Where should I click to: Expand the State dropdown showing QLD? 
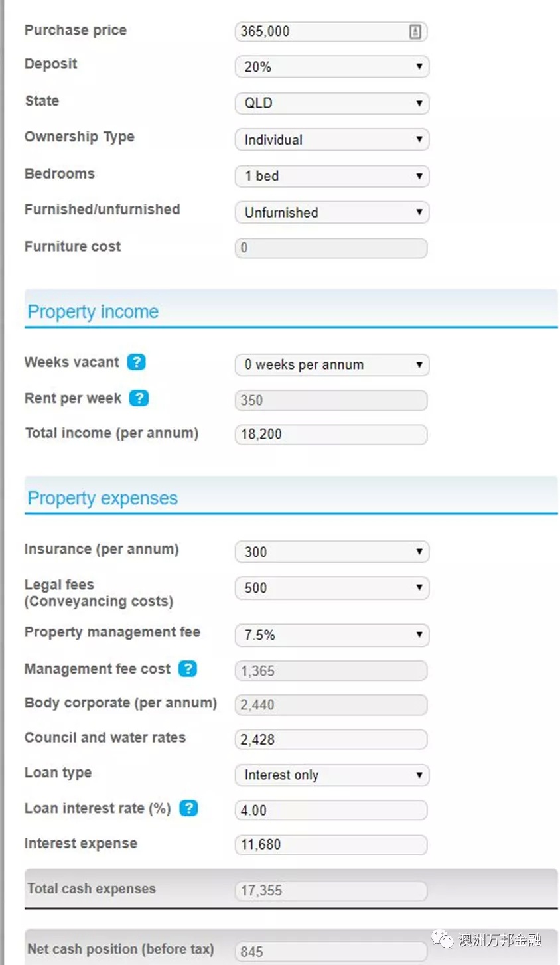[332, 104]
